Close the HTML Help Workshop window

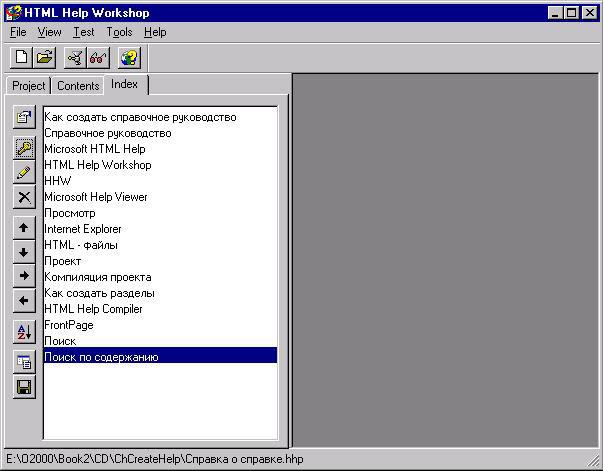coord(589,13)
